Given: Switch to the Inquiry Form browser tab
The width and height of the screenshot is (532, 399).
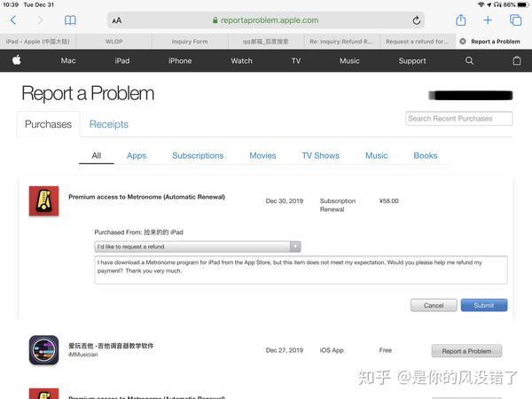Looking at the screenshot, I should click(x=190, y=42).
